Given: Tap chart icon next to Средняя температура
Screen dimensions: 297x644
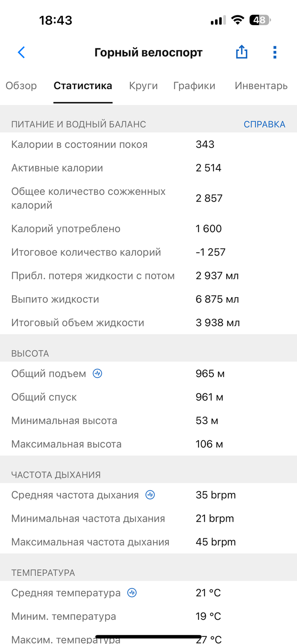Looking at the screenshot, I should coord(132,593).
